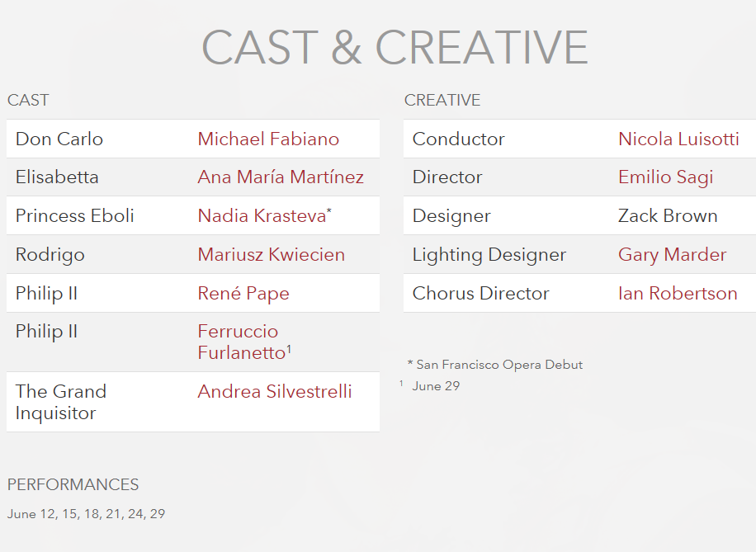Select the Gary Marder link

[x=672, y=254]
